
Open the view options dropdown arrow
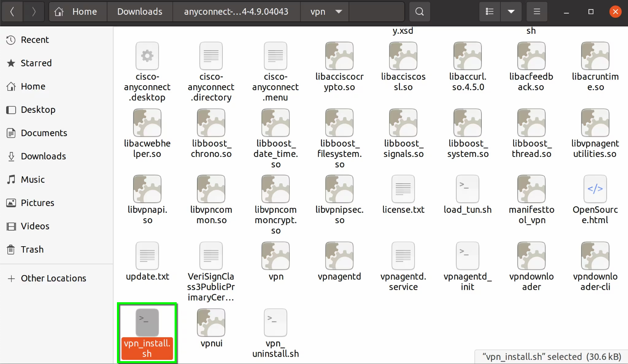click(511, 12)
